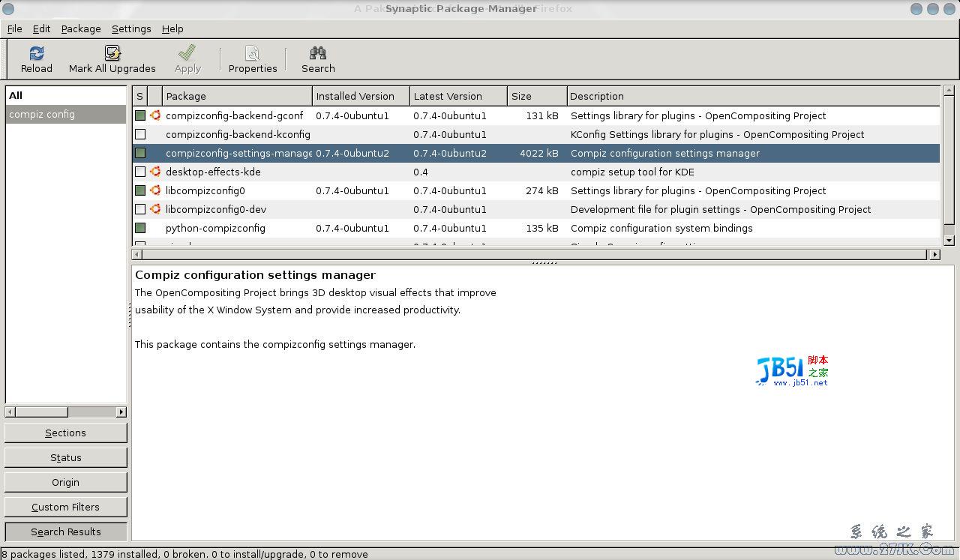Toggle status box for compizconfig-backend-gconf
960x560 pixels.
(x=140, y=115)
